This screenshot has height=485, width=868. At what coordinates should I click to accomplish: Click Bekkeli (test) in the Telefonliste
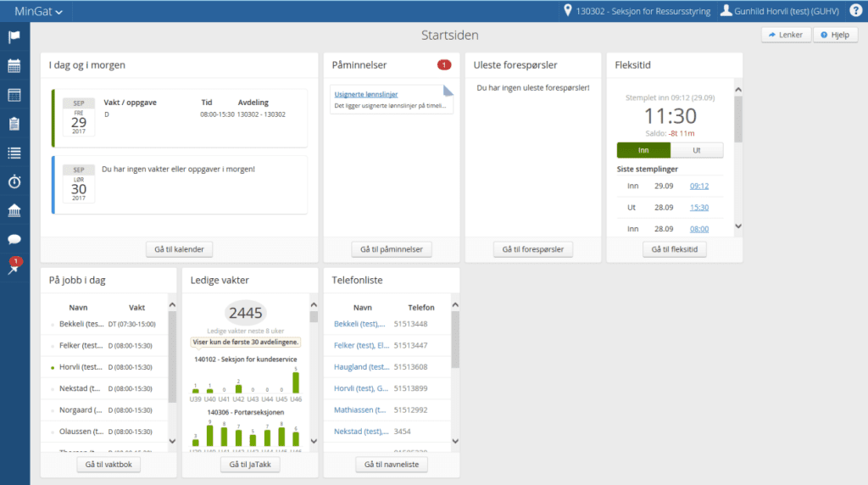point(360,323)
